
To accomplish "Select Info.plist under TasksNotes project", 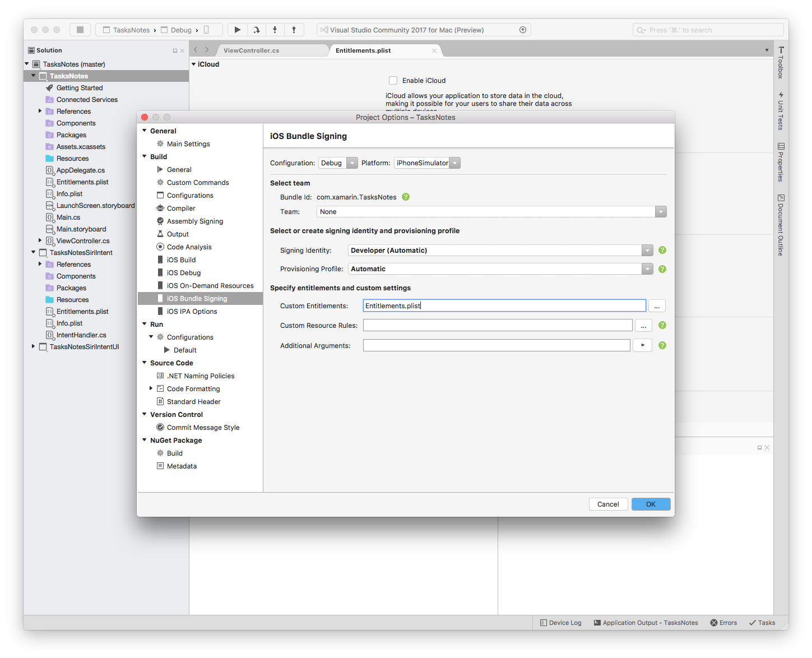I will click(69, 194).
